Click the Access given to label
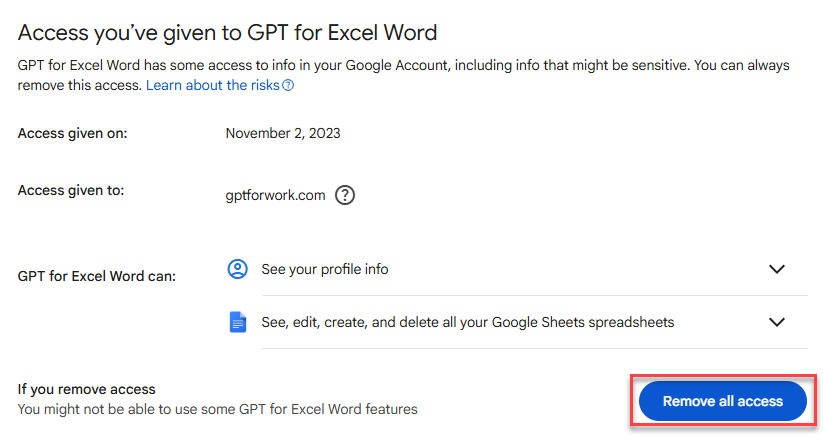The height and width of the screenshot is (438, 823). coord(71,190)
